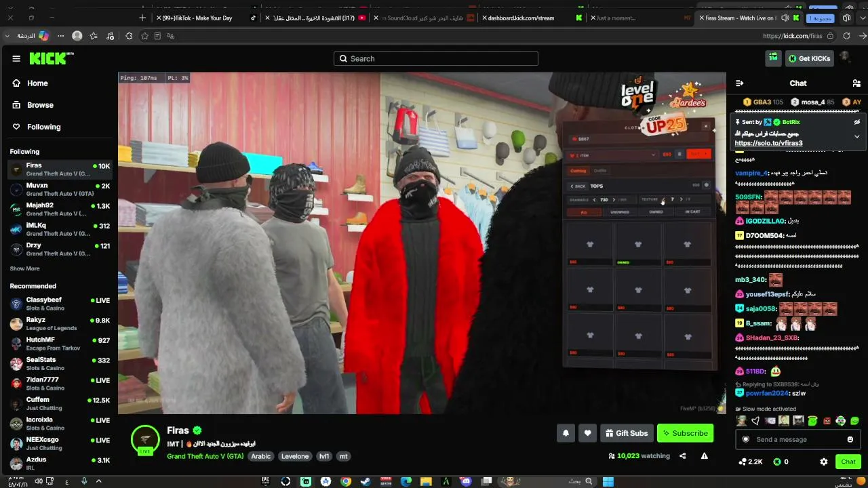This screenshot has width=868, height=488.
Task: Open Firas channel in Following list
Action: [60, 169]
